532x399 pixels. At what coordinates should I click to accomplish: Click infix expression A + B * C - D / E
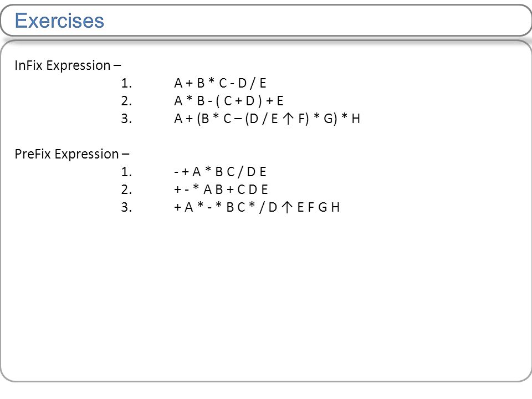click(220, 83)
